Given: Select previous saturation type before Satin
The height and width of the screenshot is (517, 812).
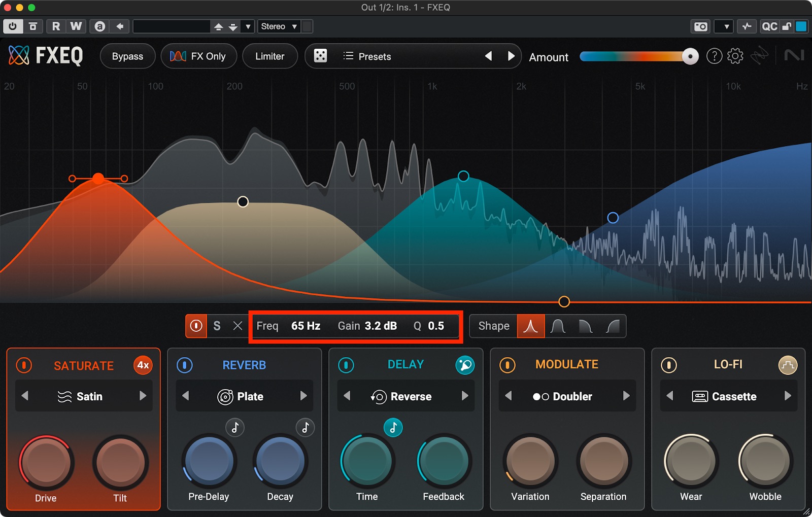Looking at the screenshot, I should (x=25, y=396).
